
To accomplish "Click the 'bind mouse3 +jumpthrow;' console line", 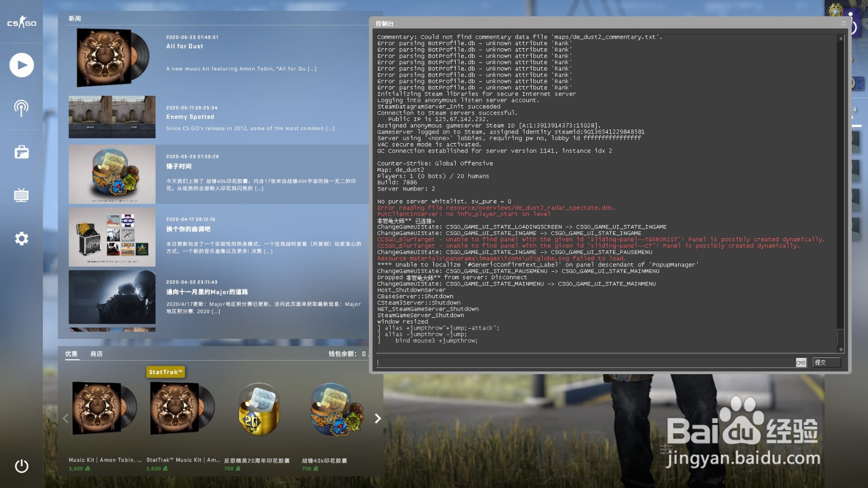I will (x=436, y=341).
